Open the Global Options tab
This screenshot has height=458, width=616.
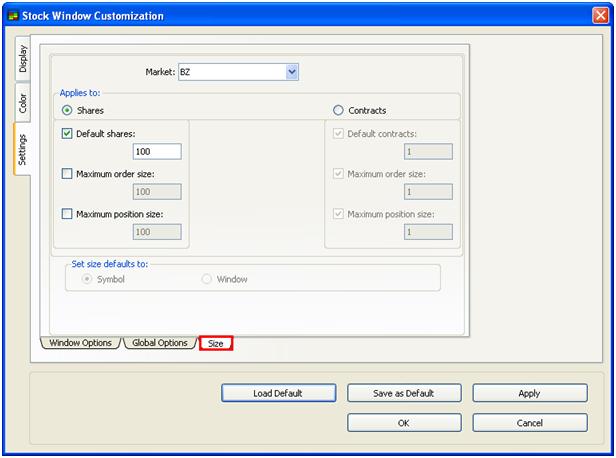coord(160,343)
